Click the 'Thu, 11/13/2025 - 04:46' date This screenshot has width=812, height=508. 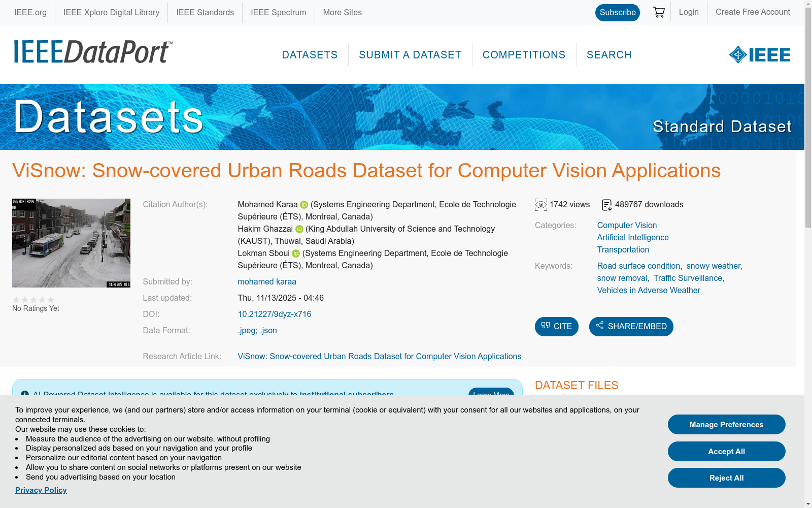(x=281, y=298)
